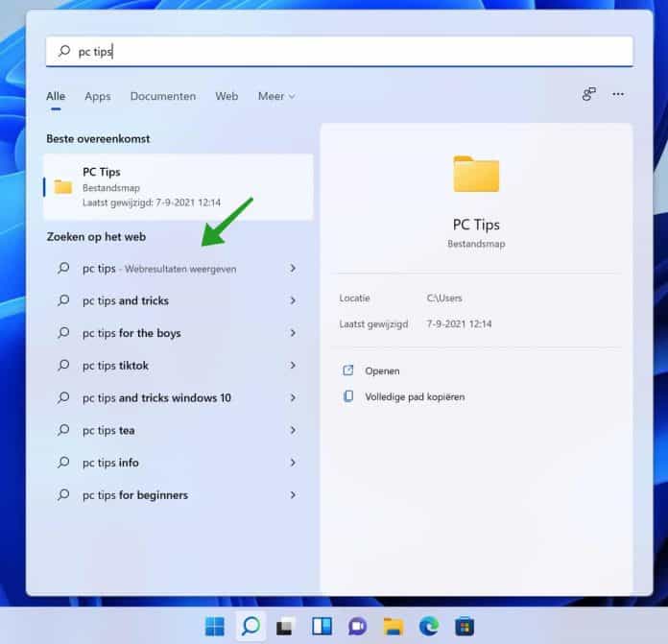Click the copy path icon in preview pane
668x644 pixels.
tap(348, 396)
